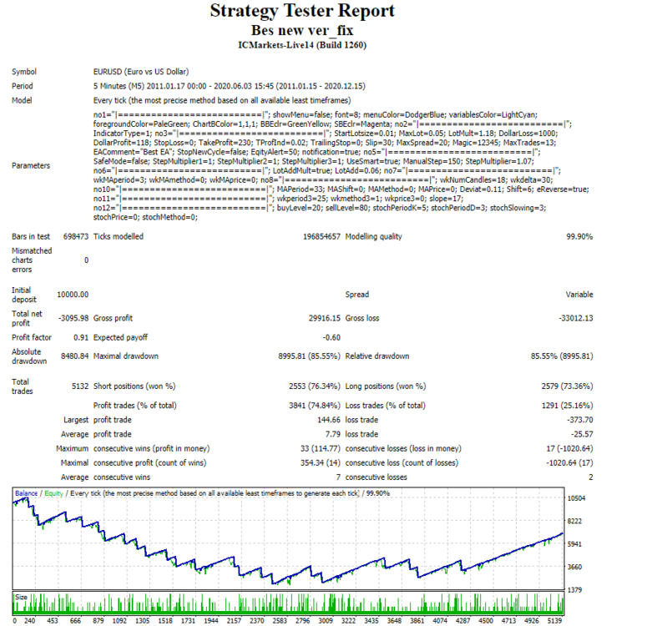Select Long positions value 2579 (73.36%)
The width and height of the screenshot is (672, 626).
567,386
